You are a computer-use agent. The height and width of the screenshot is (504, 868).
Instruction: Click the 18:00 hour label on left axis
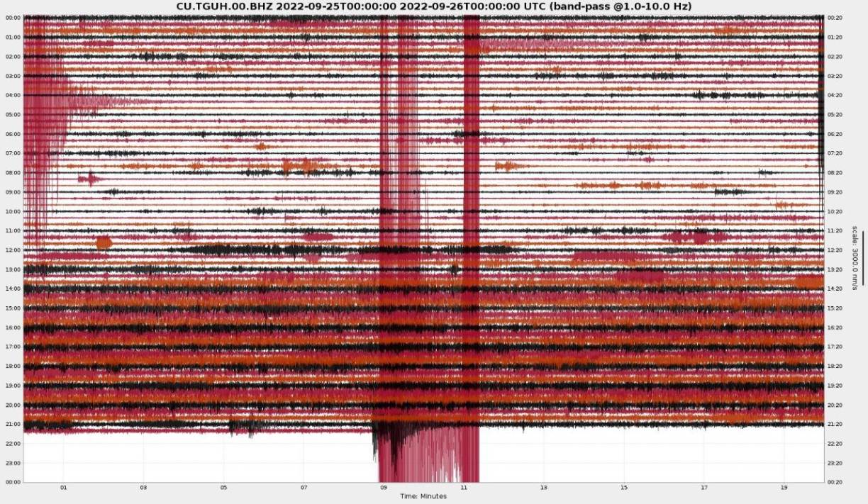point(13,366)
